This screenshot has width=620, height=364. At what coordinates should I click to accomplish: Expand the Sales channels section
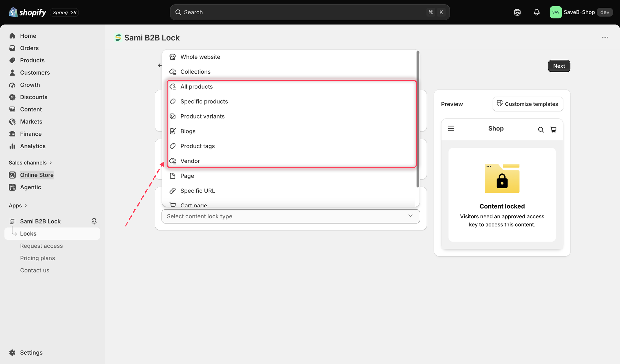30,163
